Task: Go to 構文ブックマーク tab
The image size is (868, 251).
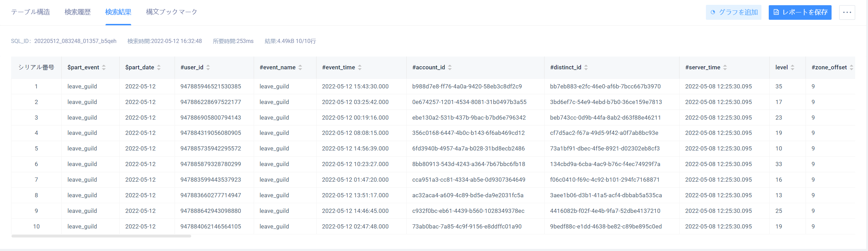Action: click(172, 12)
